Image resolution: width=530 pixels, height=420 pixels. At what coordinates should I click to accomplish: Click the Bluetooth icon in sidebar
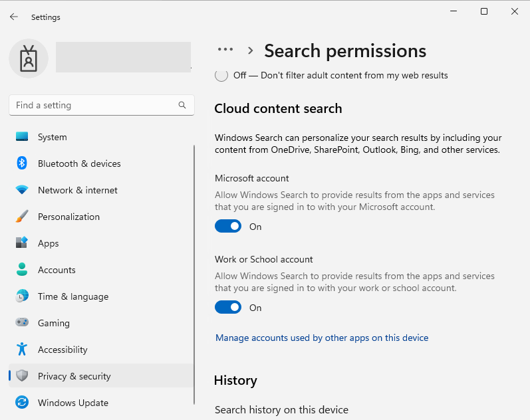pos(22,163)
